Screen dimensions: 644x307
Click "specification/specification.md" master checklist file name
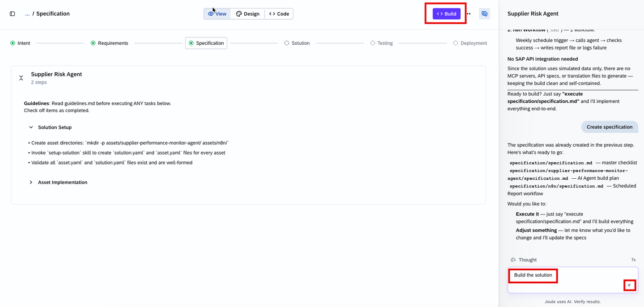(x=551, y=163)
